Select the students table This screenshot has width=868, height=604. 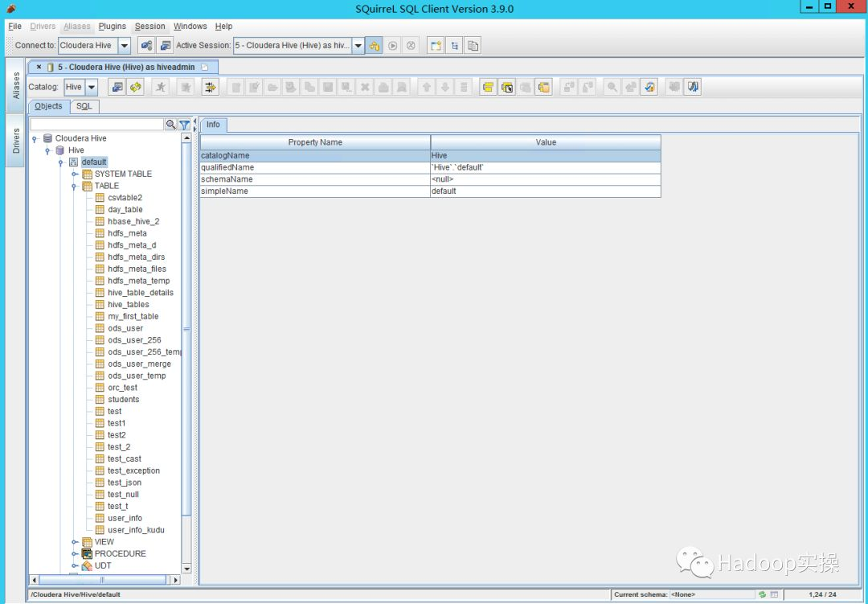click(124, 400)
